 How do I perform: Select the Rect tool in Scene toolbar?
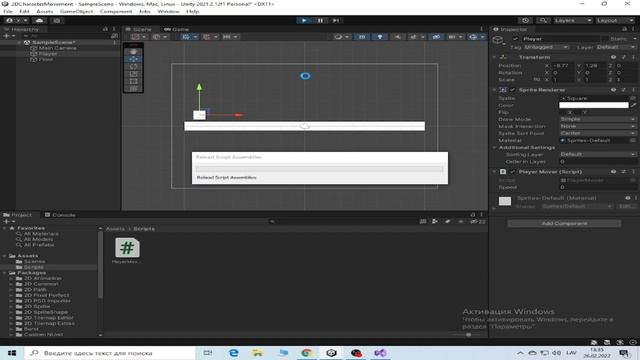(133, 81)
